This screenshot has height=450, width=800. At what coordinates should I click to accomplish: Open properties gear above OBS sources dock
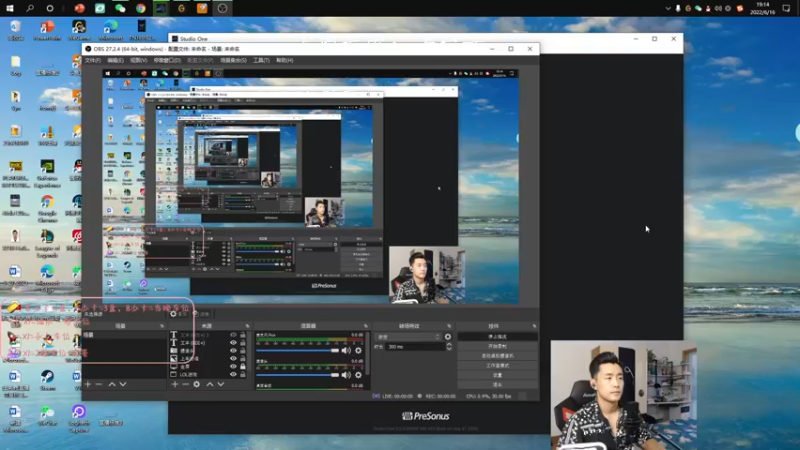[179, 314]
